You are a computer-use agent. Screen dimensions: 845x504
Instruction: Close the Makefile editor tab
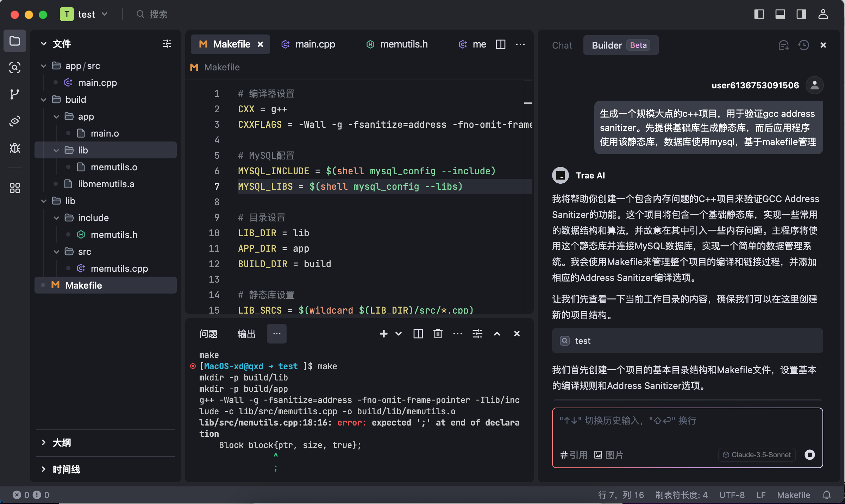[x=261, y=44]
